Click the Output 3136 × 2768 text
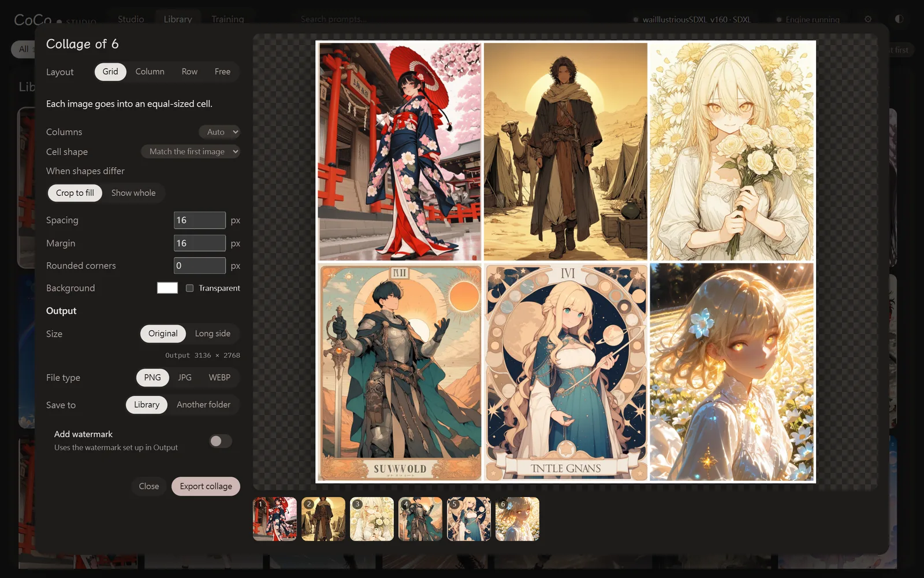This screenshot has height=578, width=924. 203,355
